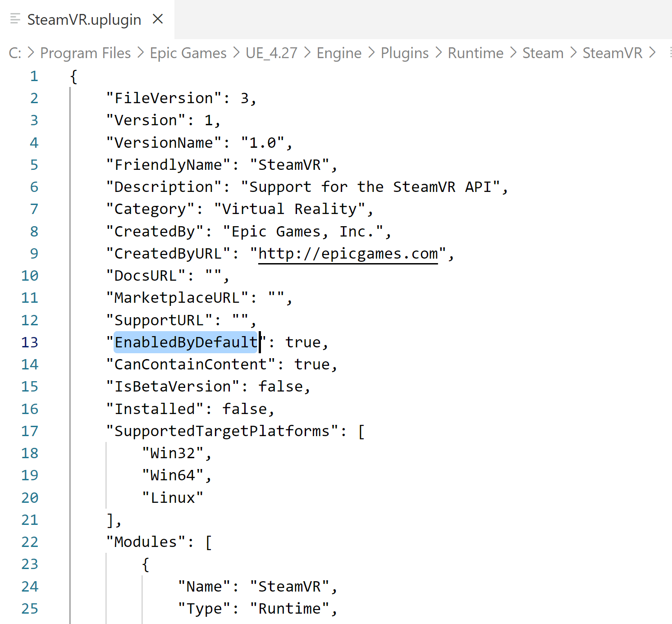
Task: Select the SteamVR.uplugin editor tab
Action: pos(87,19)
